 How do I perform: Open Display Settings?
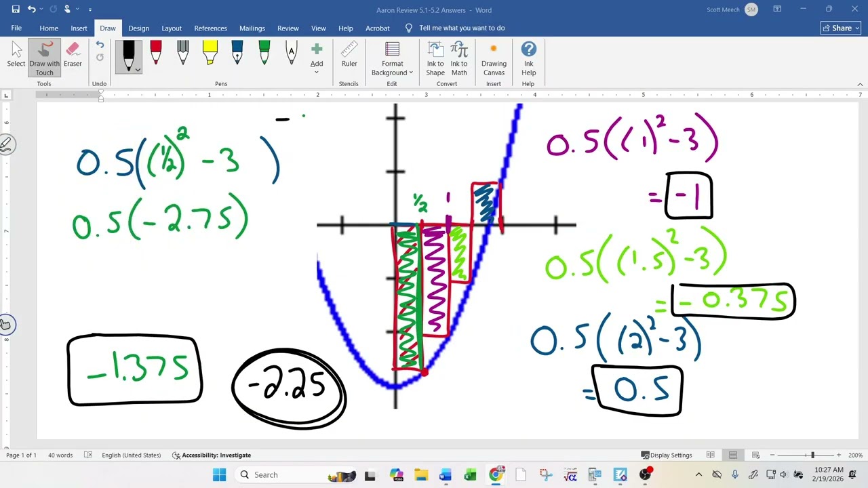tap(667, 455)
